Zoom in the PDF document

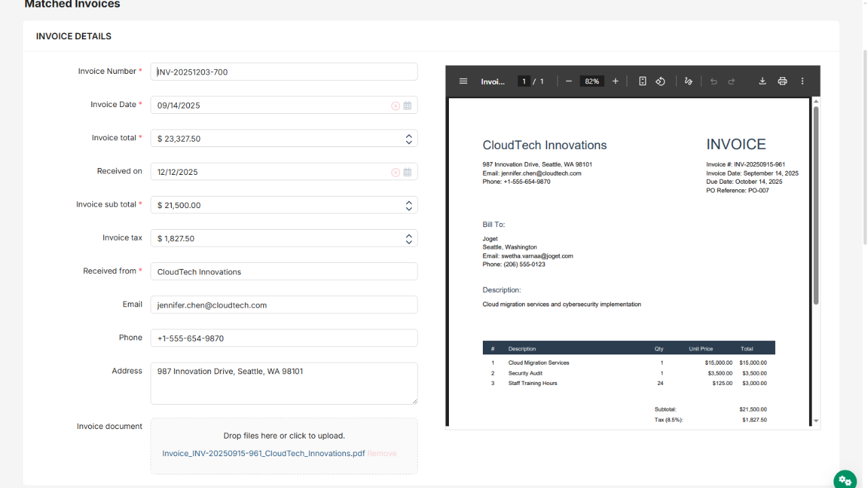[x=615, y=81]
